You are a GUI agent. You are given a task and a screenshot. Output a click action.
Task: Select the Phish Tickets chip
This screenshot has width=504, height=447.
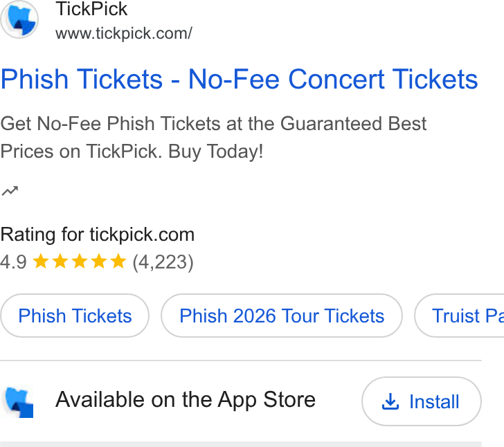[x=75, y=316]
